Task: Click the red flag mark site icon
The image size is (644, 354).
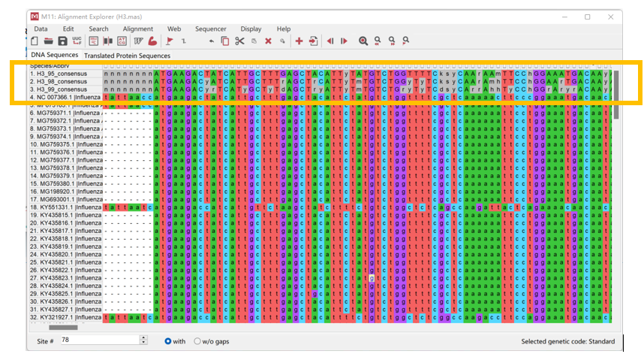Action: 170,41
